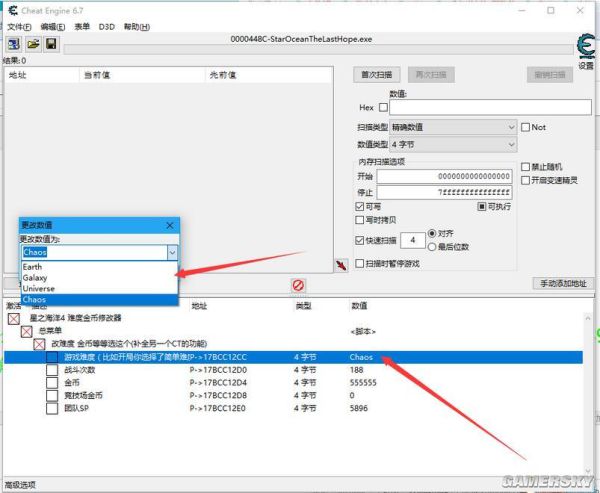The image size is (600, 493).
Task: Click the 手动添加地址 button
Action: pyautogui.click(x=563, y=284)
